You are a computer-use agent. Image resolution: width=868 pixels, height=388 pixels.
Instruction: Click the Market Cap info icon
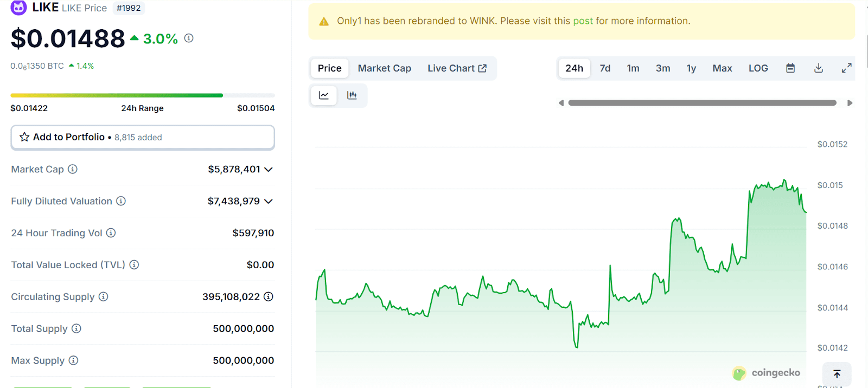click(73, 169)
